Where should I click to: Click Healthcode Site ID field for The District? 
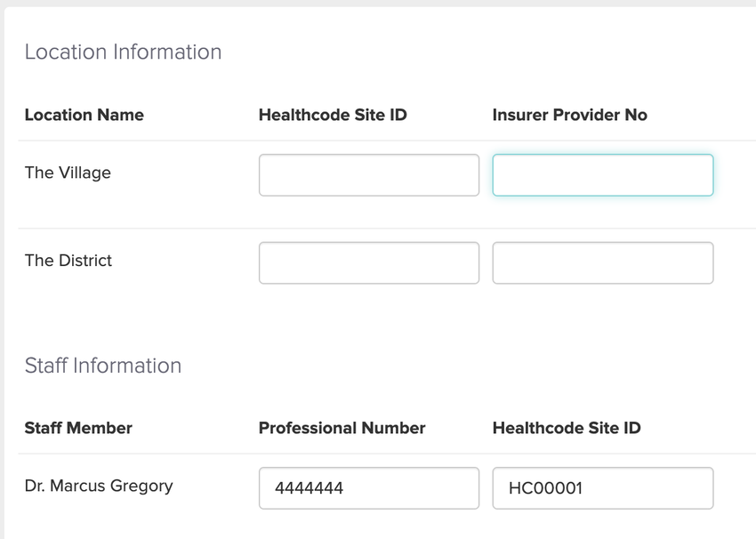pyautogui.click(x=368, y=263)
